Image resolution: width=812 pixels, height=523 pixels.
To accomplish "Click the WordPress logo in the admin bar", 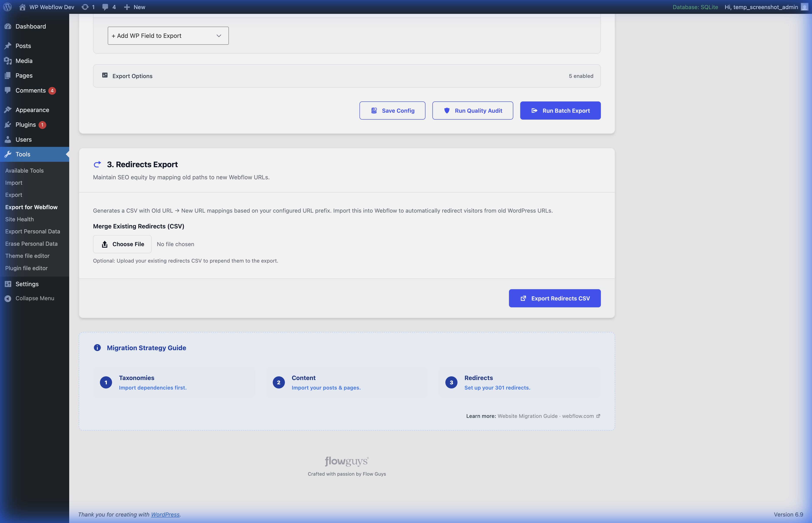I will pos(7,7).
